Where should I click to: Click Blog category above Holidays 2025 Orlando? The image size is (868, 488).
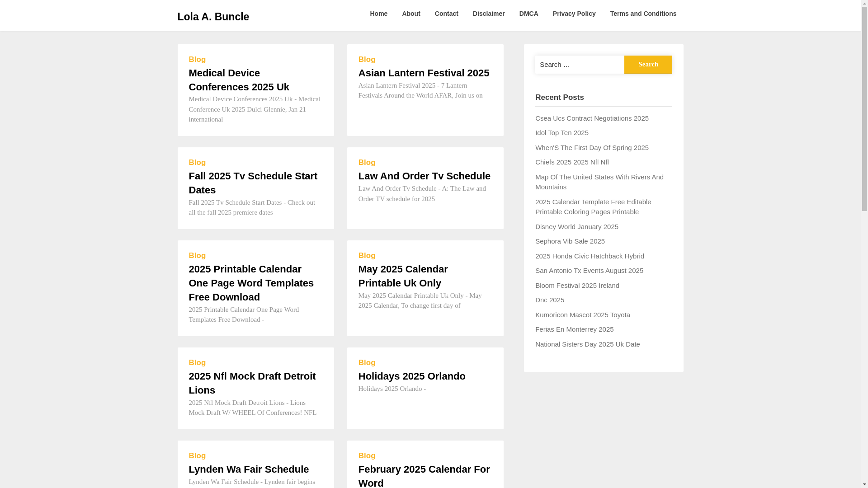[x=367, y=363]
